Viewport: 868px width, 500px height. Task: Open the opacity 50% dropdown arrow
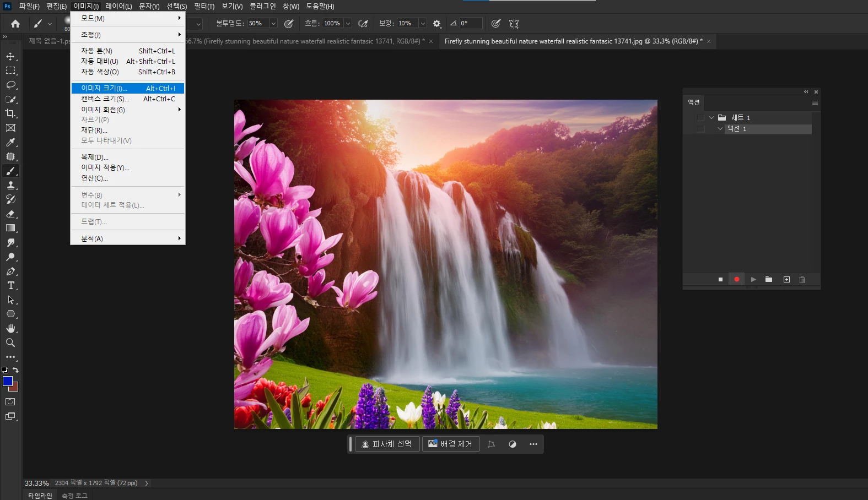click(x=273, y=24)
